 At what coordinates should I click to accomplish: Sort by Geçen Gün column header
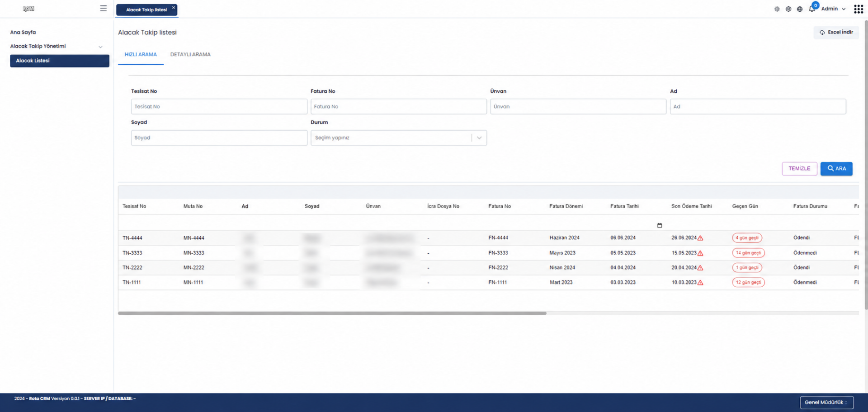point(745,206)
